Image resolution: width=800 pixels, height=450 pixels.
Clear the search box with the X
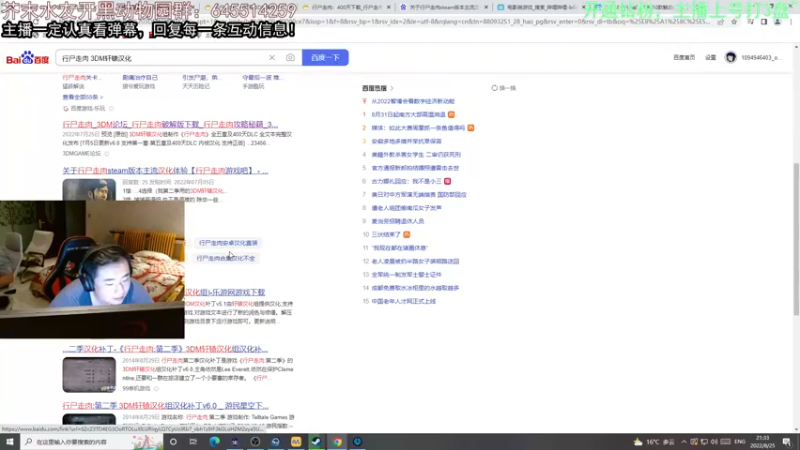click(272, 58)
